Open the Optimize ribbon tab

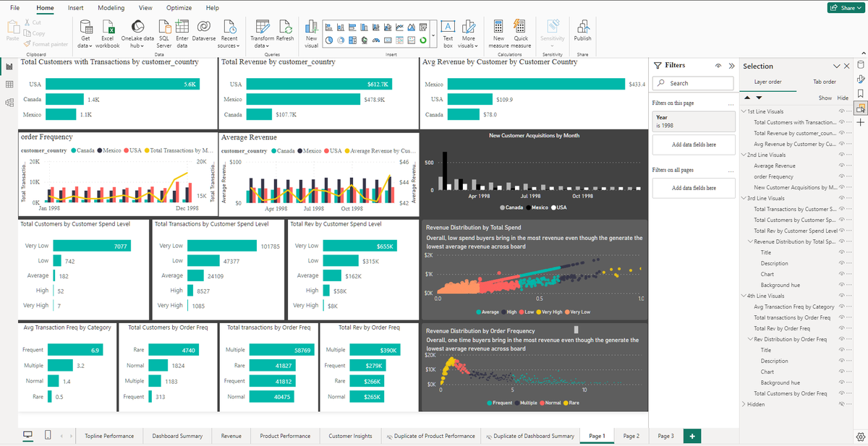179,7
